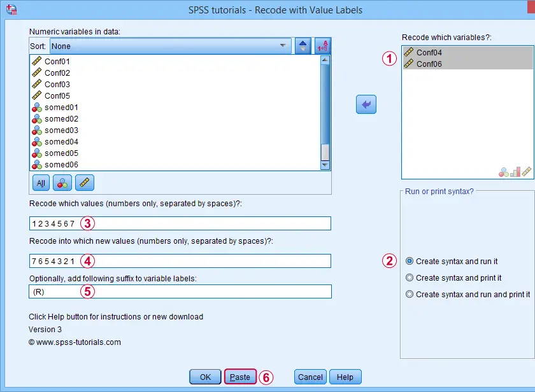Click the sort ascending/descending arrow button
535x392 pixels.
pyautogui.click(x=303, y=46)
